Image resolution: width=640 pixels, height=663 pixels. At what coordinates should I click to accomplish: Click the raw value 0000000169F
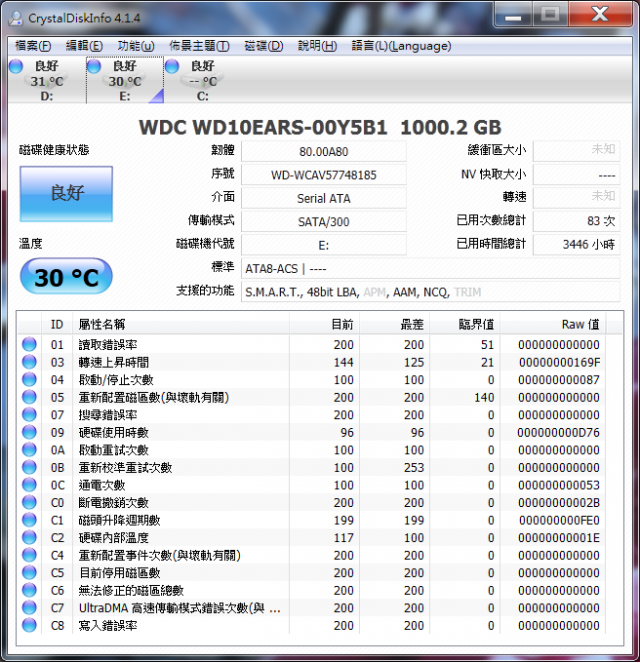[x=559, y=362]
